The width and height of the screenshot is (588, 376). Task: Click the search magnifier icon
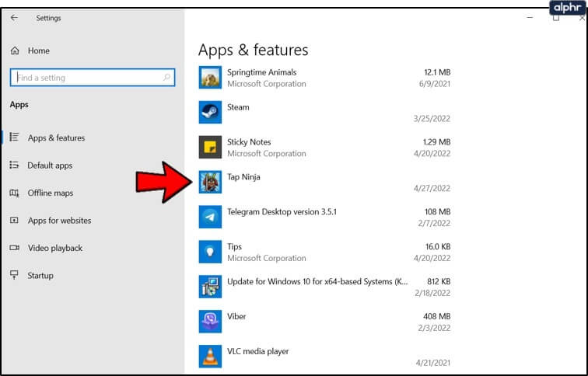pos(166,77)
